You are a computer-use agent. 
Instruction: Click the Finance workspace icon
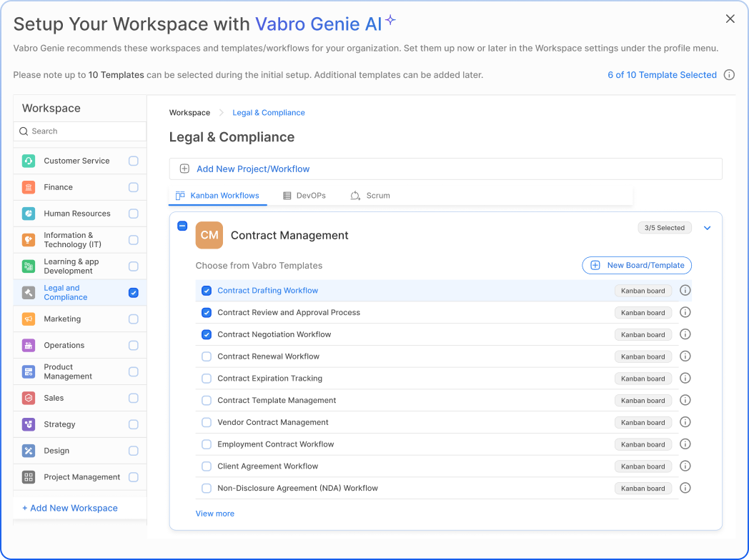29,187
